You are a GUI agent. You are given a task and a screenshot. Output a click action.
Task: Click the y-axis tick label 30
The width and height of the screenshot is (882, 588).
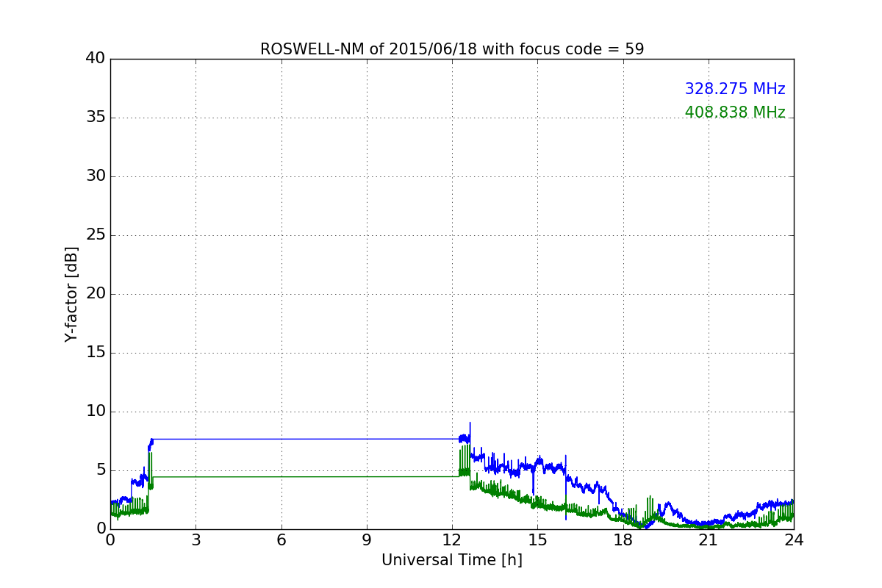[96, 176]
